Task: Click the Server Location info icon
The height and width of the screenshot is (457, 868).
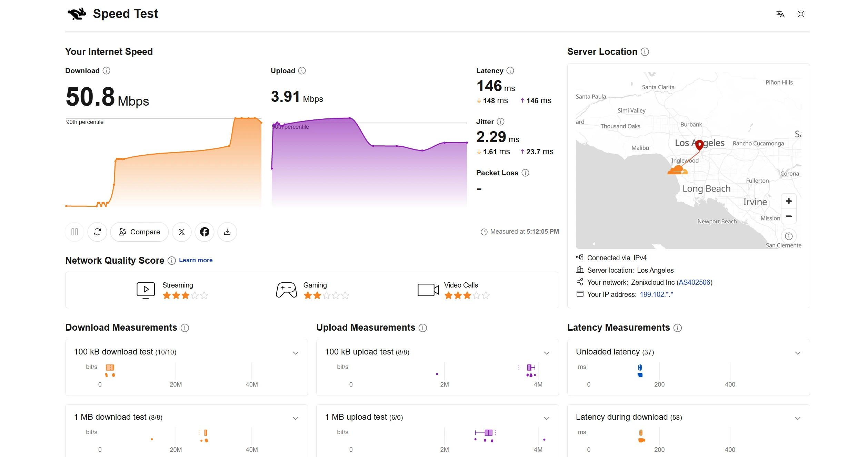Action: (x=645, y=52)
